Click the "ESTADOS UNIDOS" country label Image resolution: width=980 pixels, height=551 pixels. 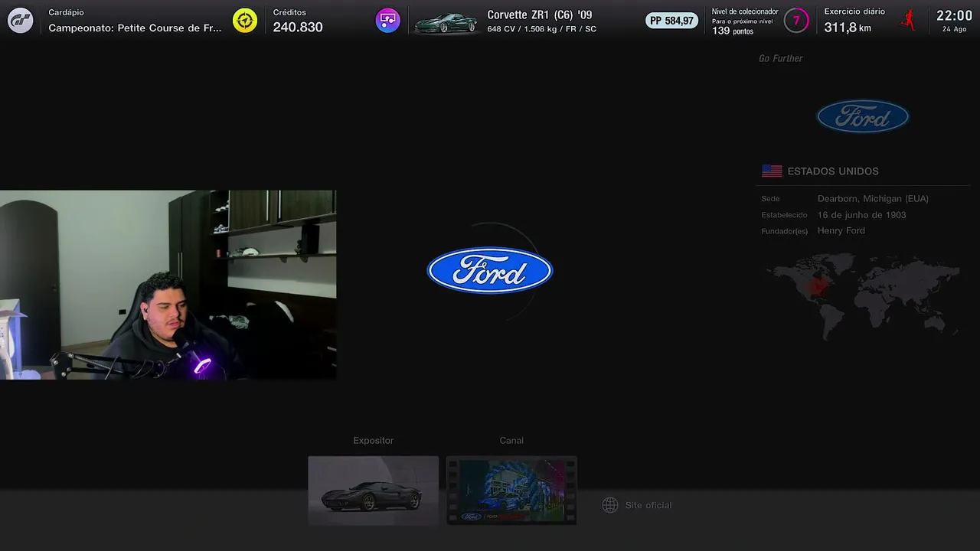833,171
